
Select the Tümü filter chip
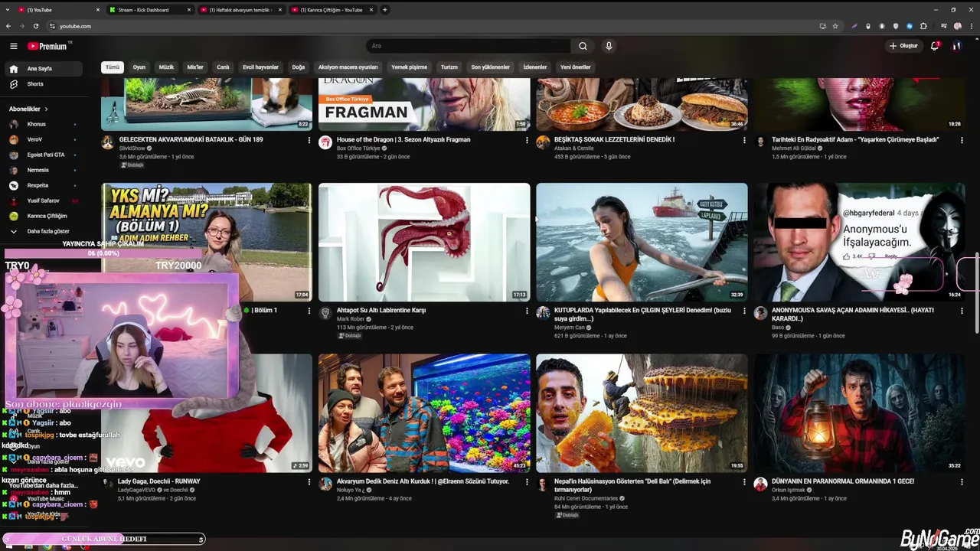[113, 67]
